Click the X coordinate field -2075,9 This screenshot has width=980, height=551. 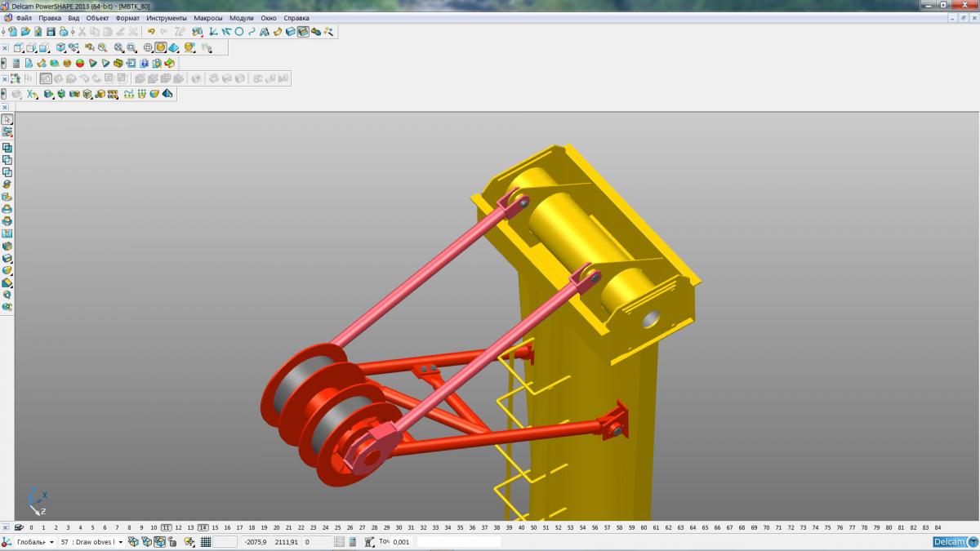pyautogui.click(x=255, y=542)
